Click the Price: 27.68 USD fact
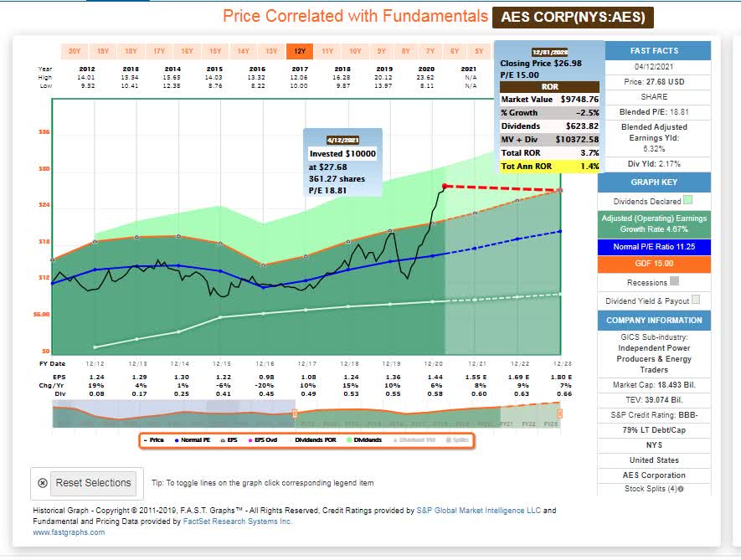This screenshot has width=741, height=560. (x=654, y=82)
